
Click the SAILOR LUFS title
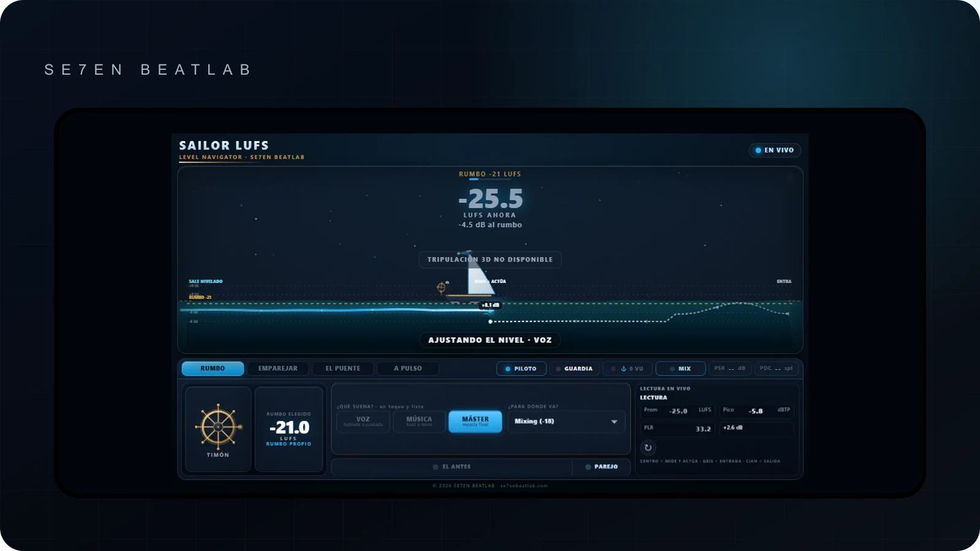click(x=224, y=145)
